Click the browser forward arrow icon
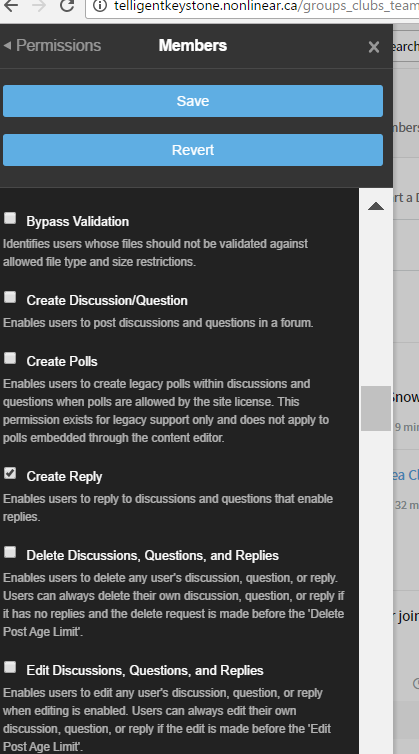419x754 pixels. point(40,5)
